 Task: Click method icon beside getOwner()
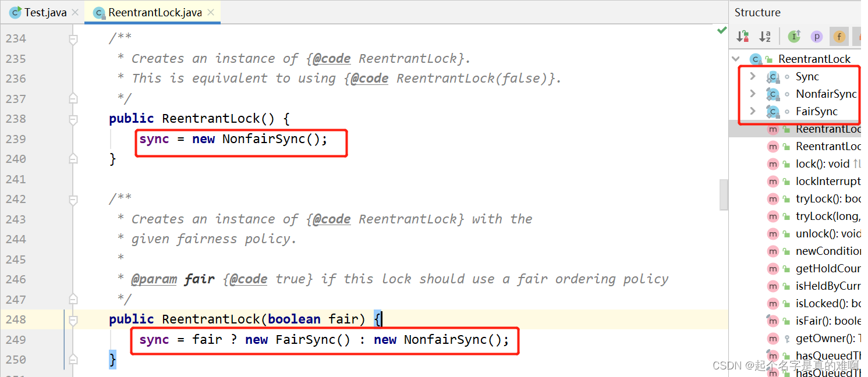(773, 338)
